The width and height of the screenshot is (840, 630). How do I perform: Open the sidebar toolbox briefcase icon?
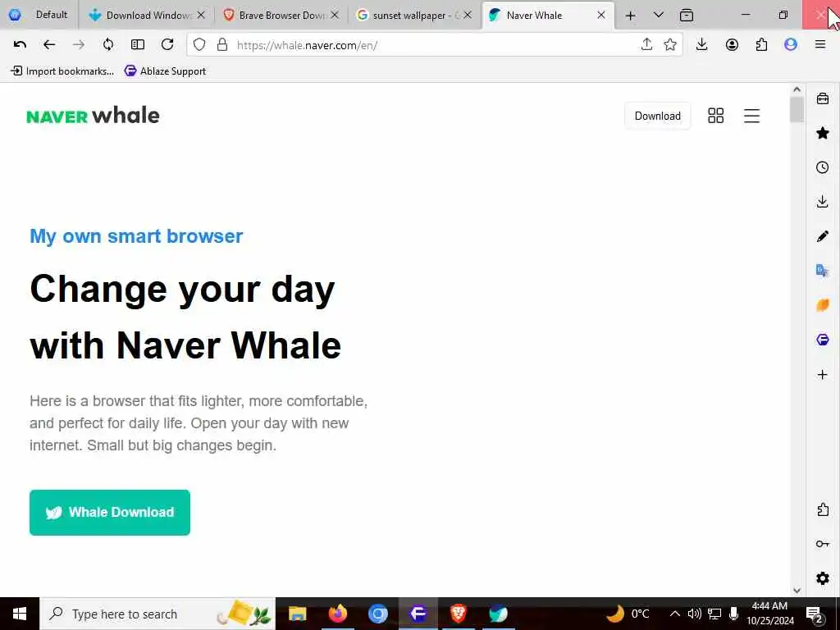(822, 98)
